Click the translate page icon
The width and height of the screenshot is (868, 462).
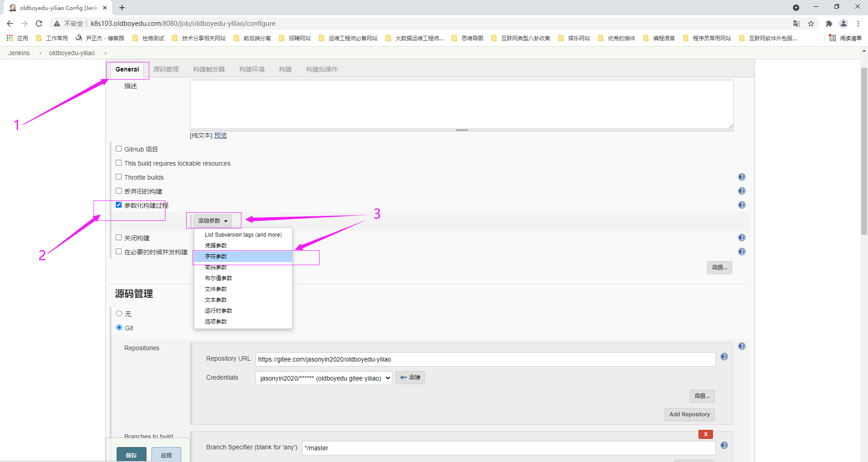tap(796, 24)
